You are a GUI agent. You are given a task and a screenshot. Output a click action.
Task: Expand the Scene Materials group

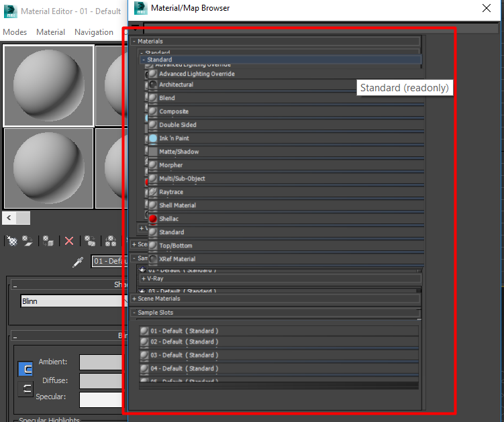134,299
